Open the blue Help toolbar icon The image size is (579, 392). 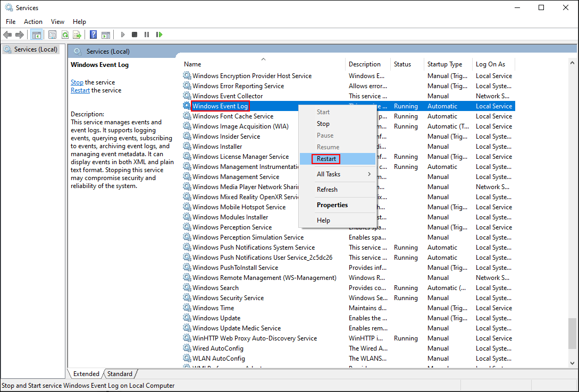tap(93, 35)
